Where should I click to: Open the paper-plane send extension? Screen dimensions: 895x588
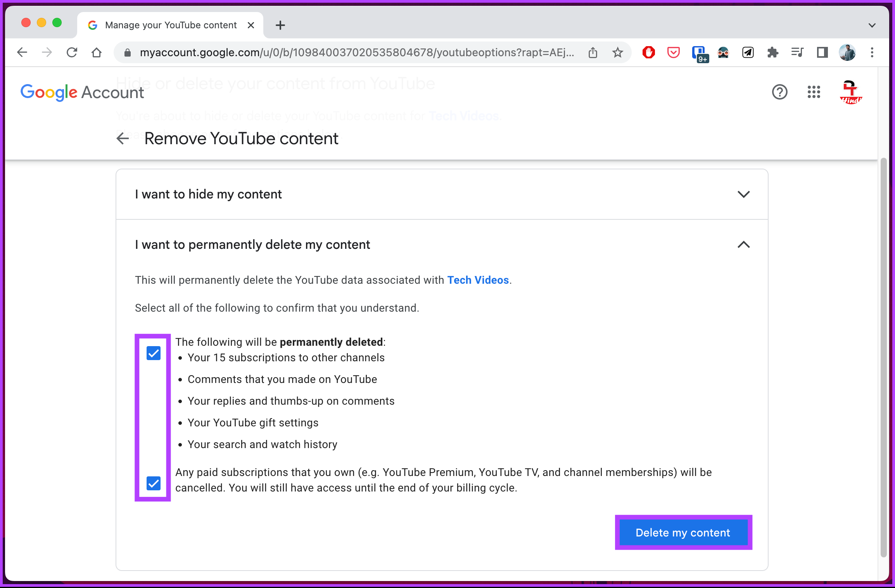(748, 52)
